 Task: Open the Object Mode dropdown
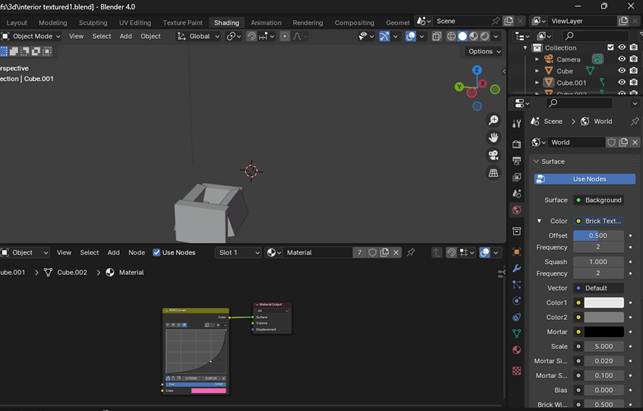(x=31, y=36)
